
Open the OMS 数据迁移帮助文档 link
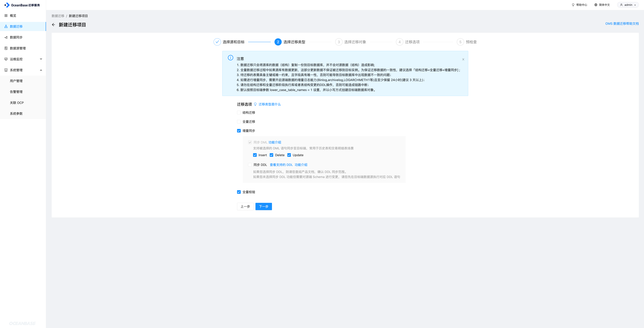[x=622, y=23]
